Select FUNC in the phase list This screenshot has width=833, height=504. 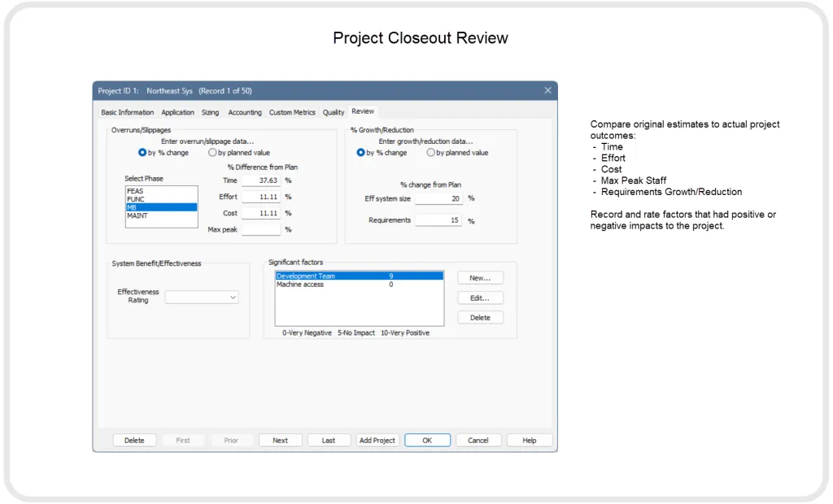pyautogui.click(x=162, y=199)
